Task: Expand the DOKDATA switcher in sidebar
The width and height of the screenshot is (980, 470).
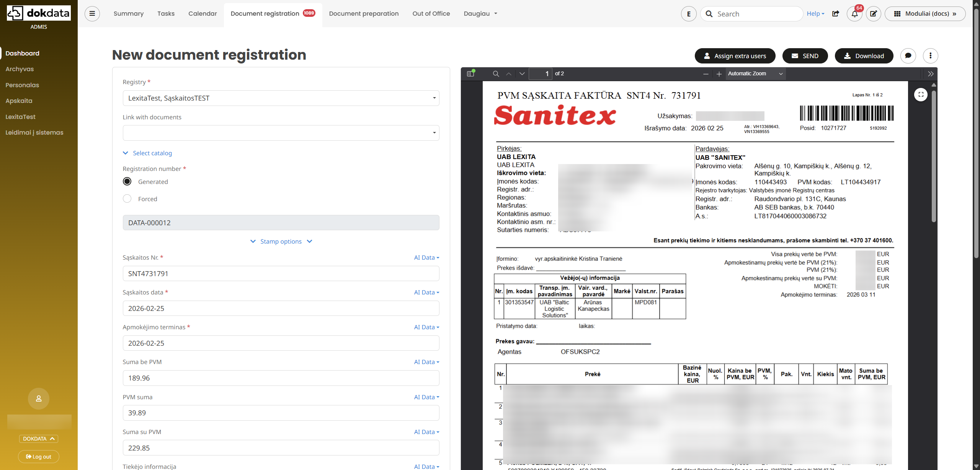Action: tap(39, 439)
